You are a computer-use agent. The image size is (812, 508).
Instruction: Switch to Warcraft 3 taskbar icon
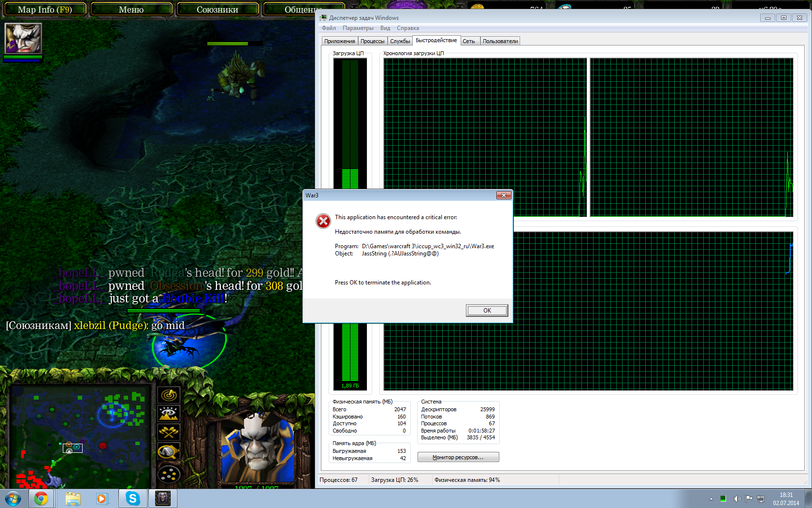click(163, 498)
